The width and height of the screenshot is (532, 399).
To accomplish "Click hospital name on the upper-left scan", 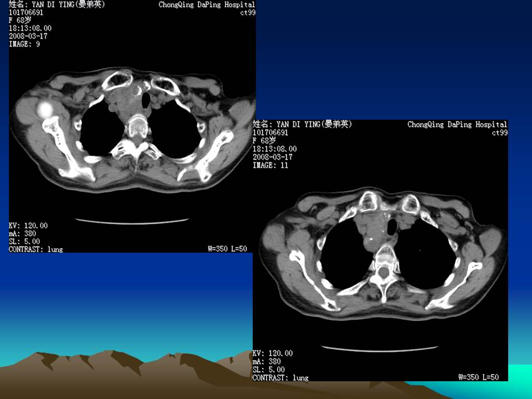I will click(207, 4).
